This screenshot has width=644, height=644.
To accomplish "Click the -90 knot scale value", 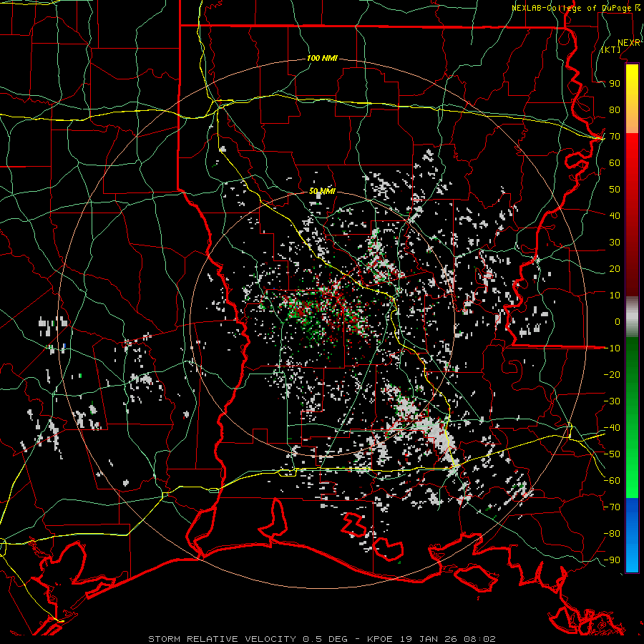I will [x=612, y=560].
